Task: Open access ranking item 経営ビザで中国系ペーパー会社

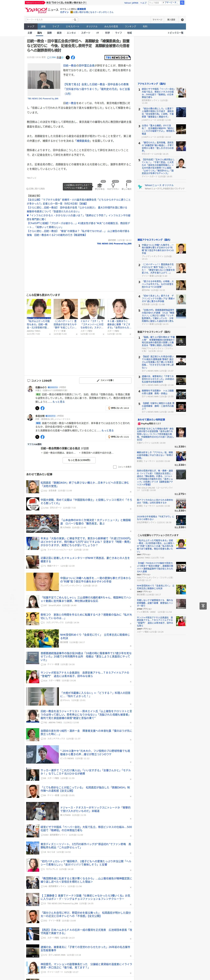Action: [x=158, y=94]
